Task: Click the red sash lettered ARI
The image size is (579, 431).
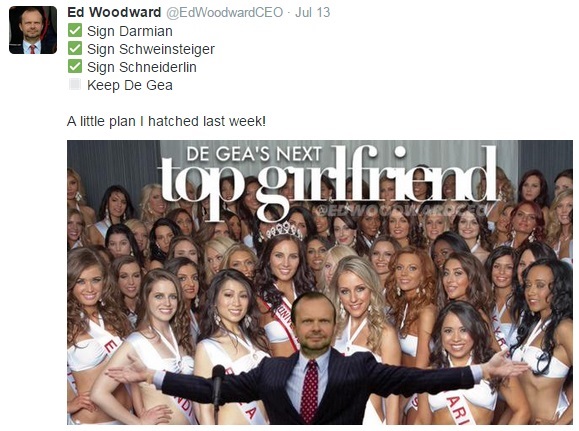Action: (x=458, y=410)
